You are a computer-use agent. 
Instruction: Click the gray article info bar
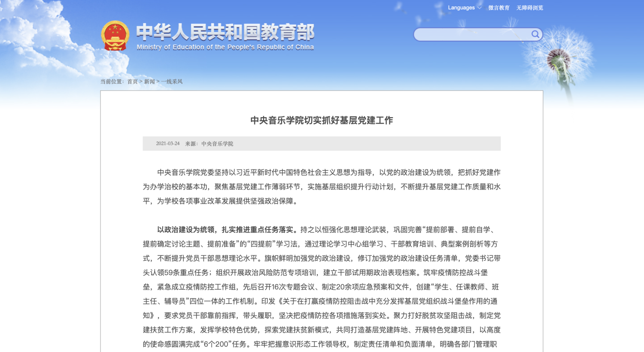(x=365, y=143)
